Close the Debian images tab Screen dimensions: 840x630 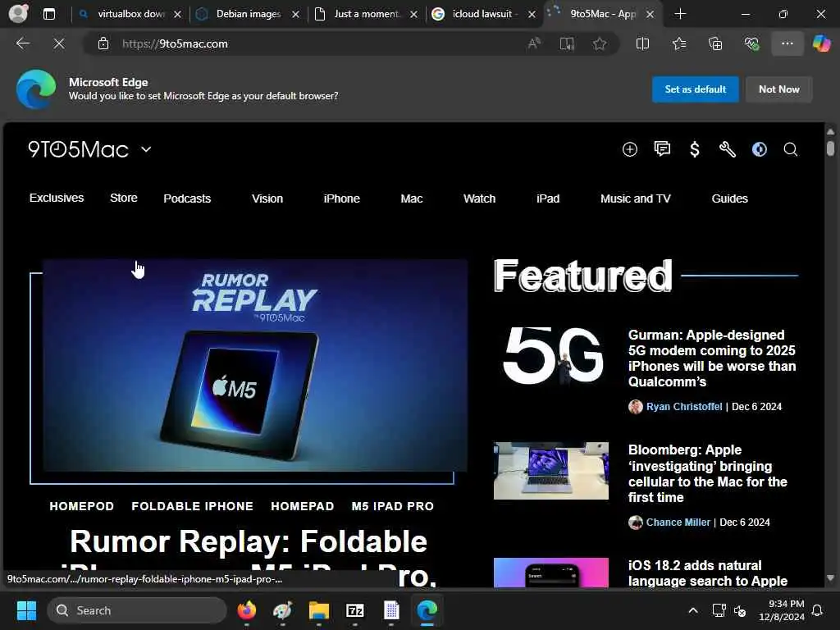pos(295,15)
